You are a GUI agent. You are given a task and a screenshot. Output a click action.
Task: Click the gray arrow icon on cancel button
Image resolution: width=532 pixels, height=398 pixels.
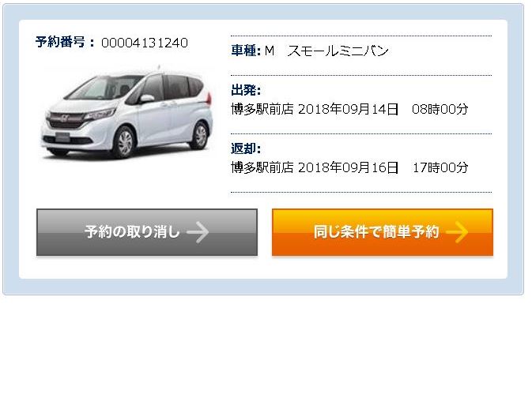point(198,232)
